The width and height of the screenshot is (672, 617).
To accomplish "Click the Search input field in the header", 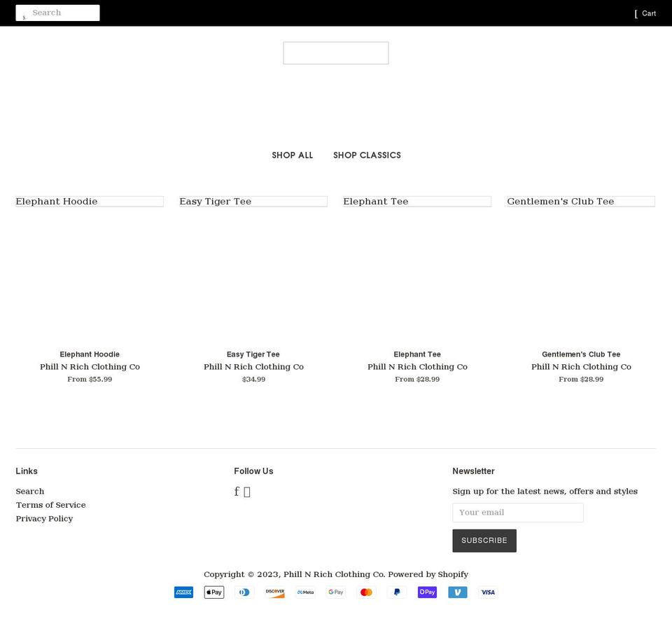I will point(58,13).
